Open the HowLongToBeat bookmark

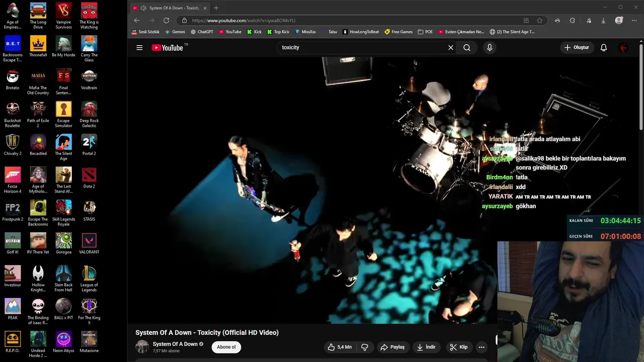pyautogui.click(x=361, y=32)
